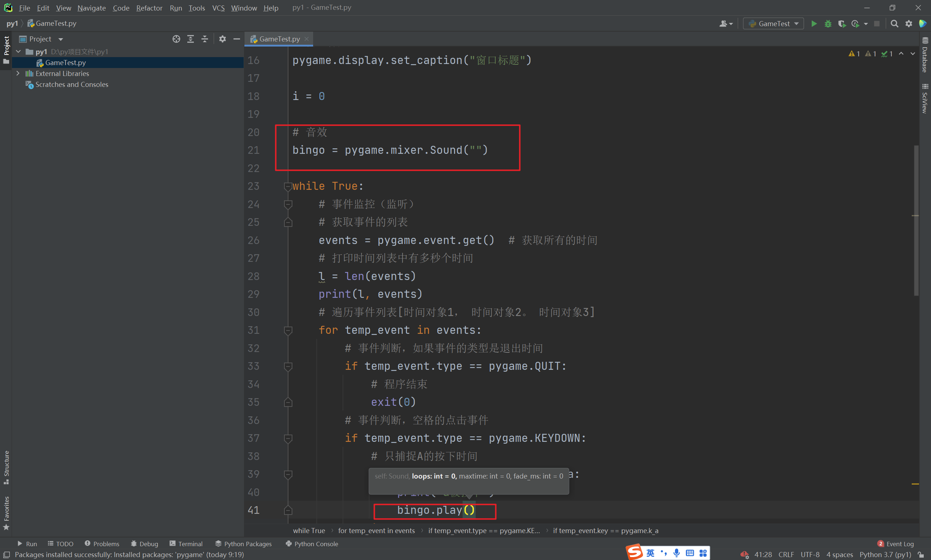The image size is (931, 560).
Task: Click Python 3.7 (py1) interpreter selector
Action: [885, 554]
